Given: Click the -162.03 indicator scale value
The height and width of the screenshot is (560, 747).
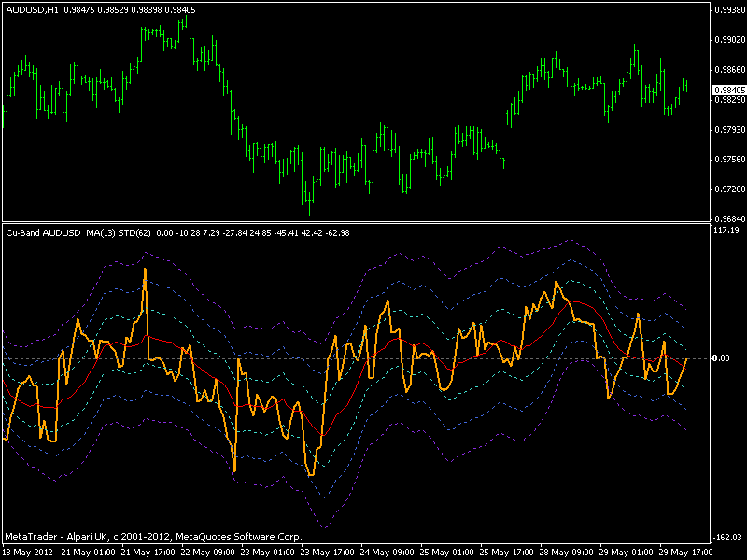Looking at the screenshot, I should pos(726,537).
